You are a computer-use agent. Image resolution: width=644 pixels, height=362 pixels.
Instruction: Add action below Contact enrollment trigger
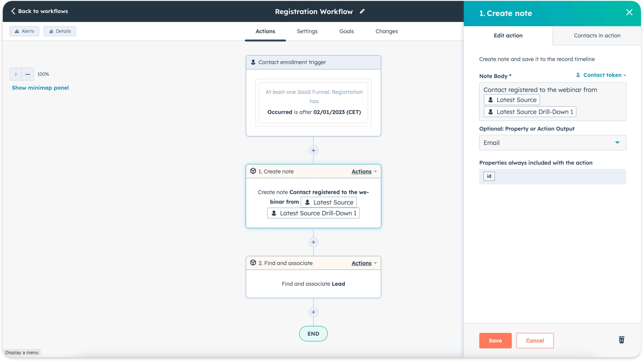313,150
